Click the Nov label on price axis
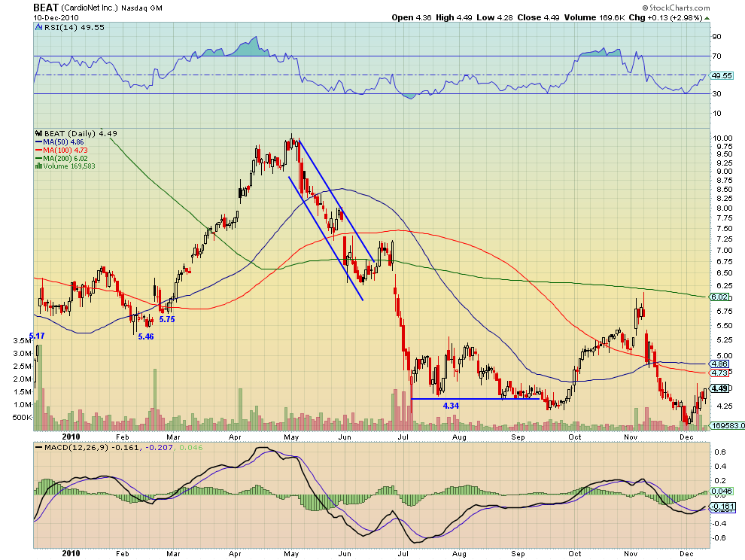 [631, 437]
